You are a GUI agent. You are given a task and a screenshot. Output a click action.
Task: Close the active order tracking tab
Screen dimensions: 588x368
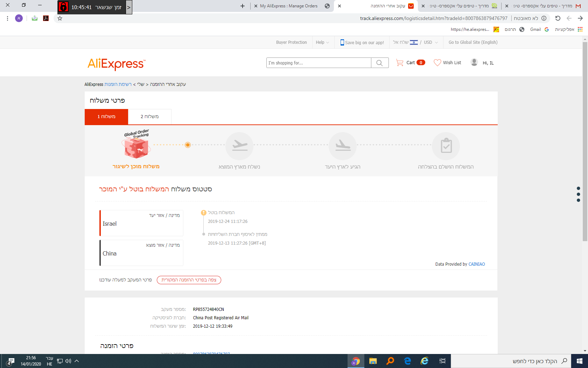339,6
